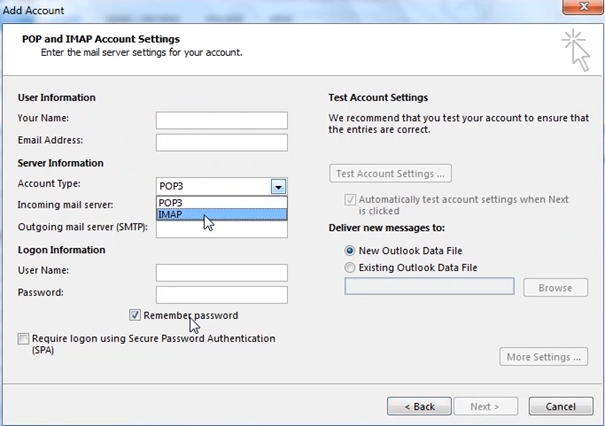This screenshot has height=426, width=605.
Task: Click Browse for existing data file
Action: click(556, 287)
